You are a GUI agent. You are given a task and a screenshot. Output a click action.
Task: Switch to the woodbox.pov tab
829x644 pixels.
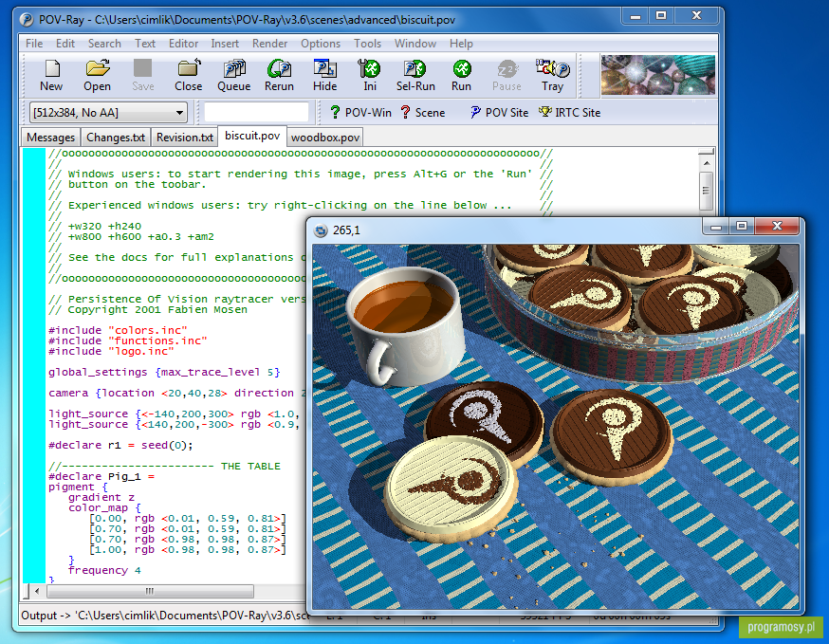click(x=325, y=138)
